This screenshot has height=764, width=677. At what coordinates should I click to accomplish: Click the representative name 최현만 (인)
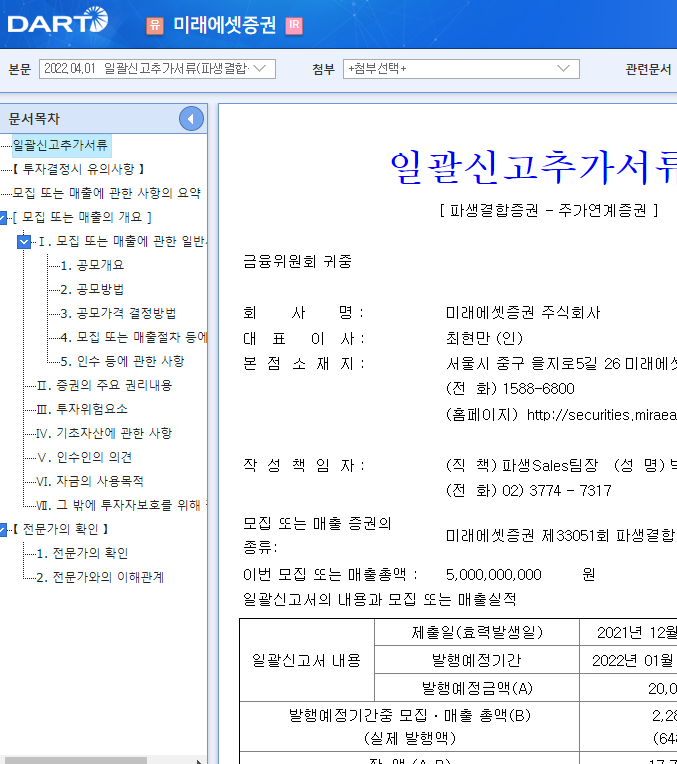[x=484, y=338]
